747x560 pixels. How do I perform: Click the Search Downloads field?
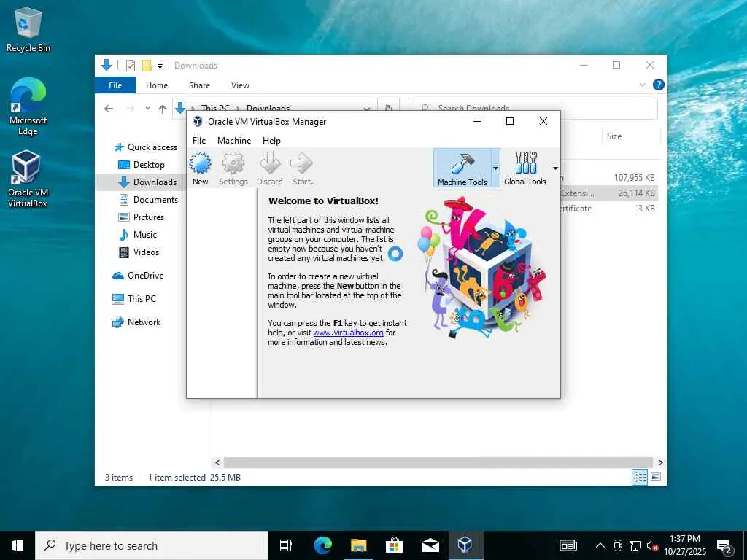tap(533, 109)
